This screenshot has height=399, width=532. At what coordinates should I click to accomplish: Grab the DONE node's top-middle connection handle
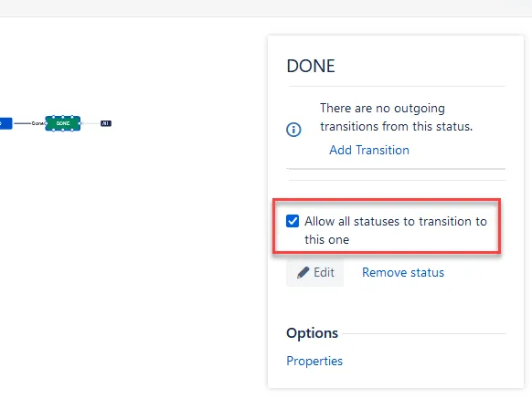tap(63, 117)
